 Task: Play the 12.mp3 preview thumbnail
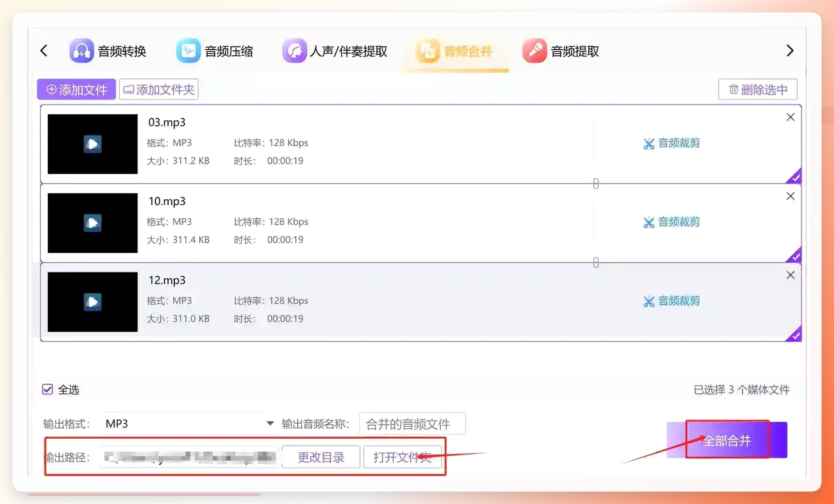pos(92,302)
